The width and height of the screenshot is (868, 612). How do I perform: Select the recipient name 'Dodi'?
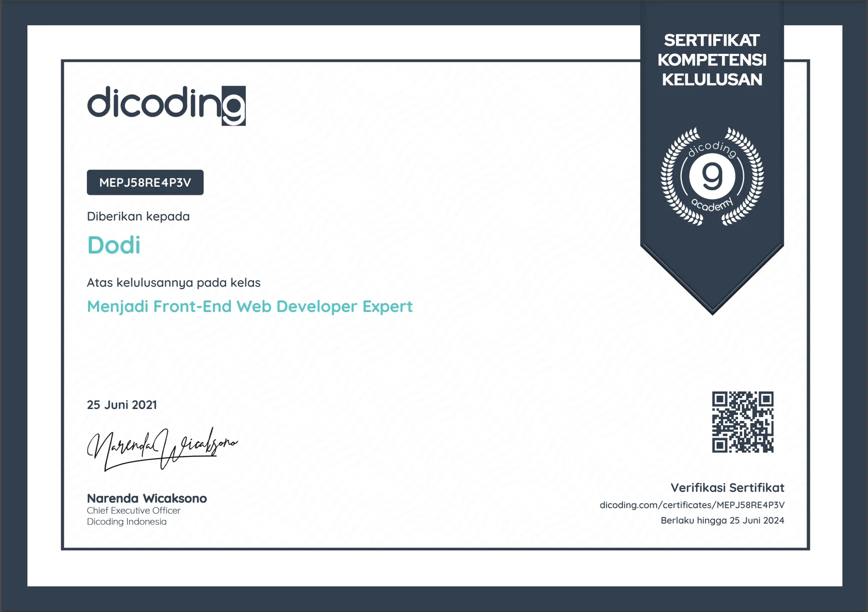click(x=114, y=245)
